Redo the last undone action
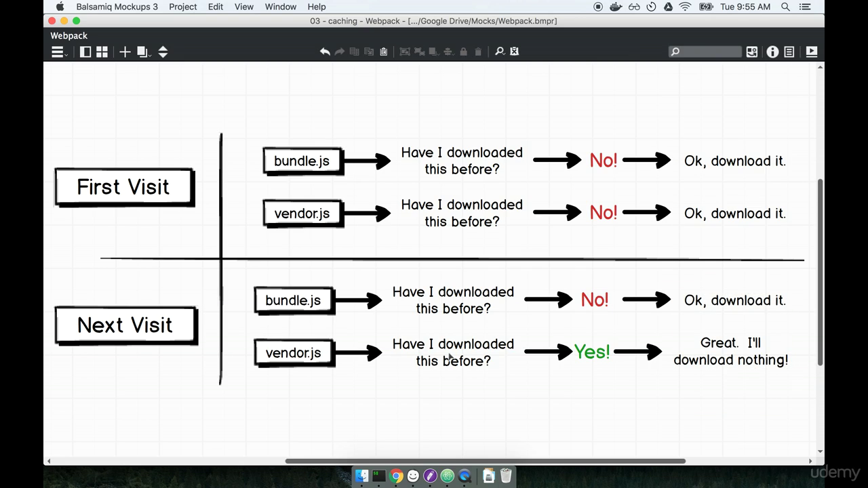 tap(339, 52)
